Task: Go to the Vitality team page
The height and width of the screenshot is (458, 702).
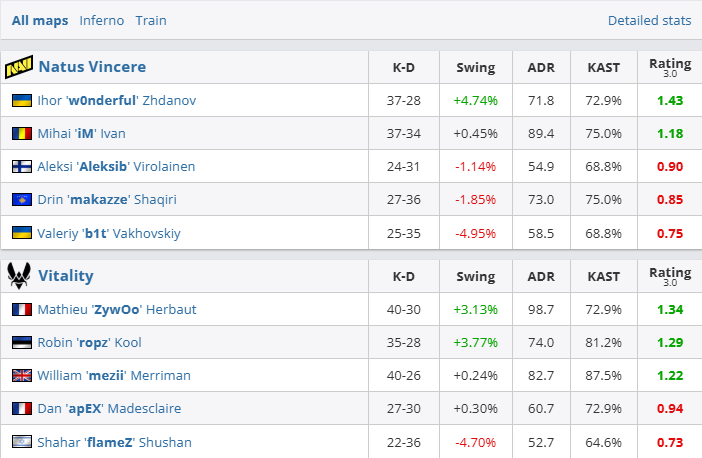Action: [66, 275]
